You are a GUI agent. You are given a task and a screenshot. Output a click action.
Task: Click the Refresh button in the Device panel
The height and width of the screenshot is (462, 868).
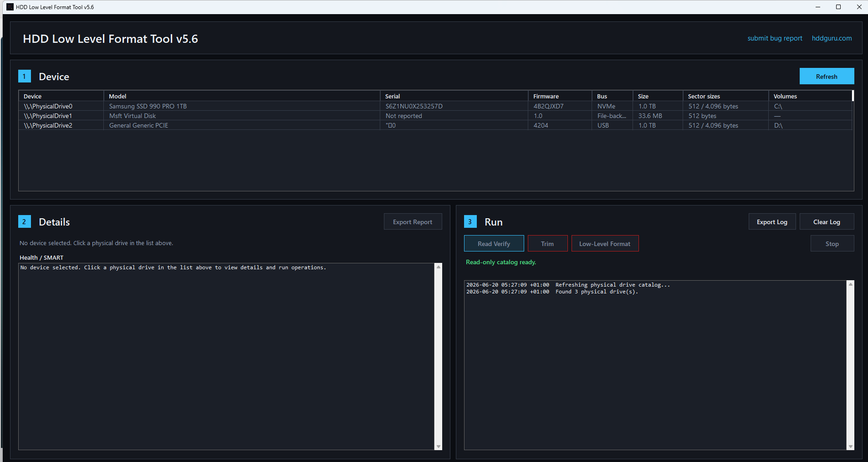(827, 76)
